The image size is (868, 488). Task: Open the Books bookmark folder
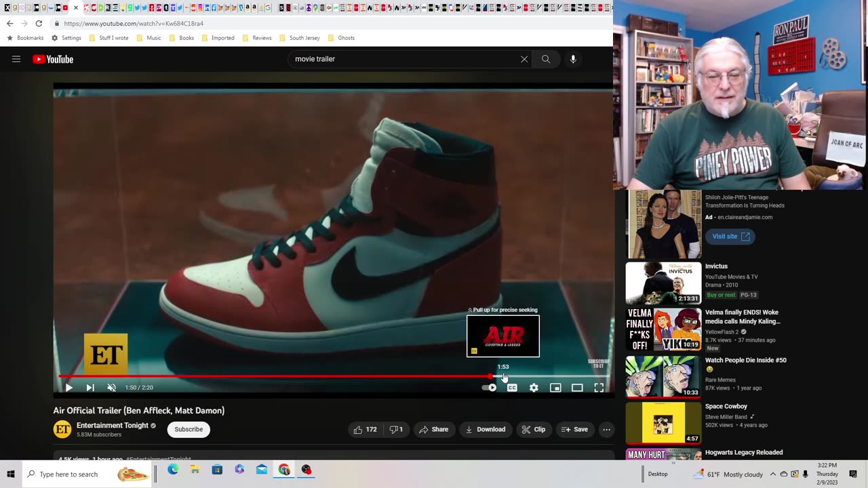181,38
